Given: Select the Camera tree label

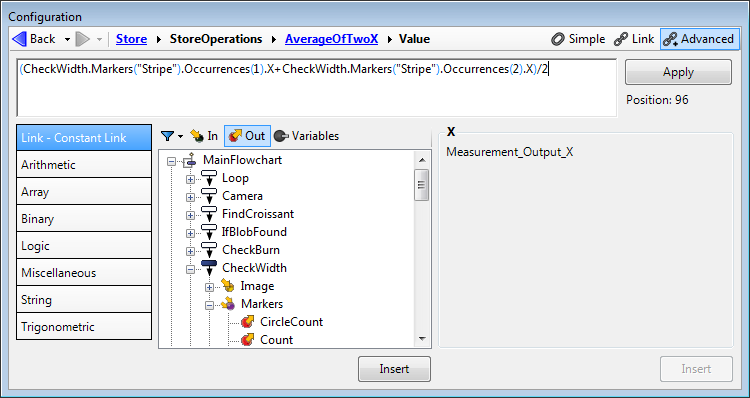Looking at the screenshot, I should tap(243, 196).
